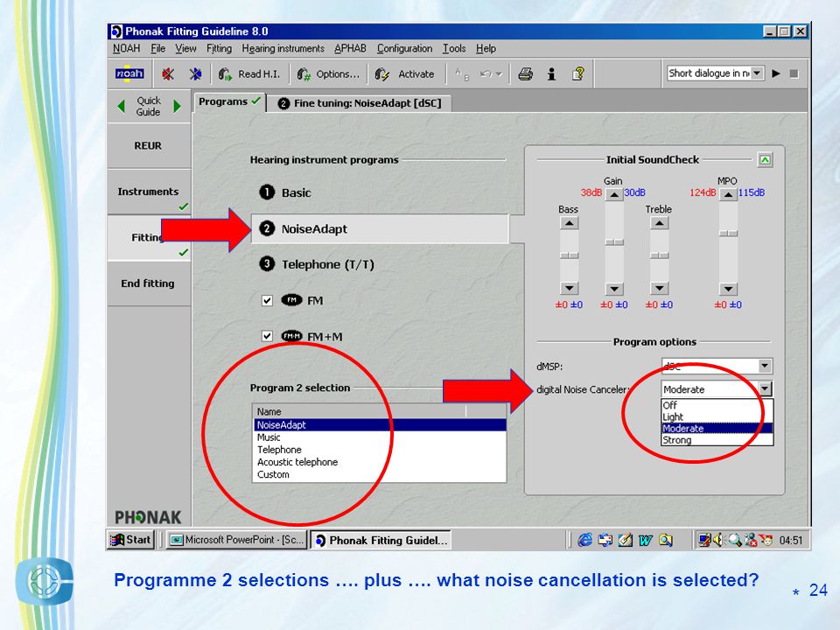Open the Configuration menu
Screen dimensions: 840x630
click(404, 48)
